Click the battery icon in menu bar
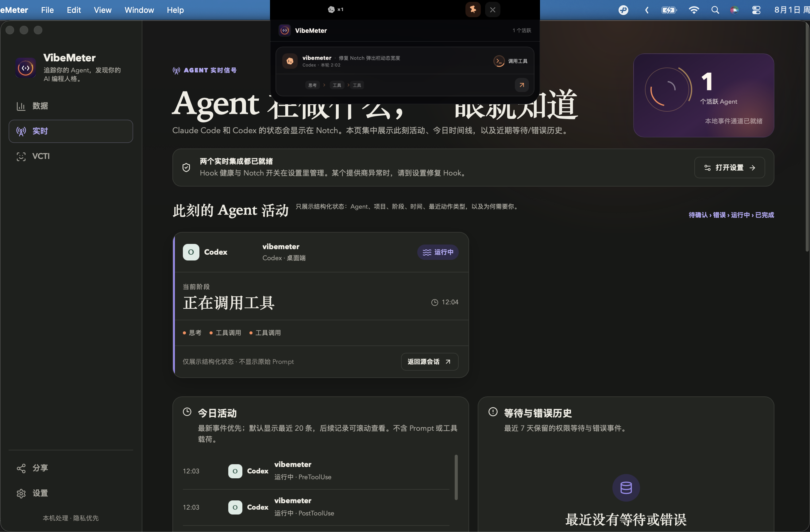 669,10
